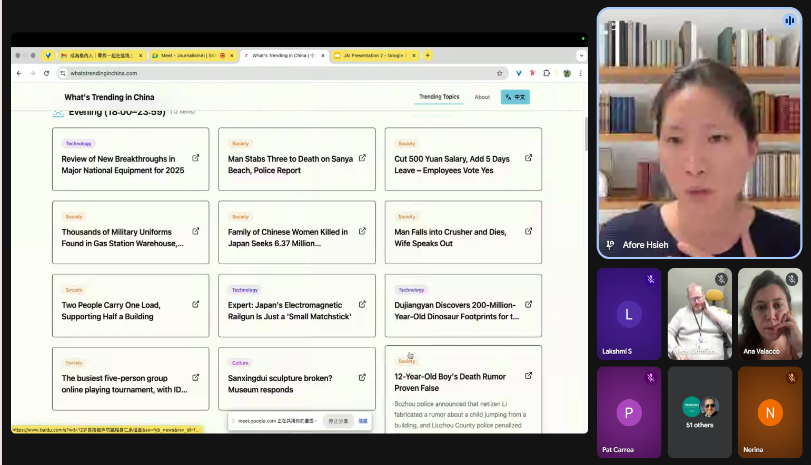Open 'Cut 500 Yuan Salary, Add 5 Days' headline

click(x=452, y=164)
